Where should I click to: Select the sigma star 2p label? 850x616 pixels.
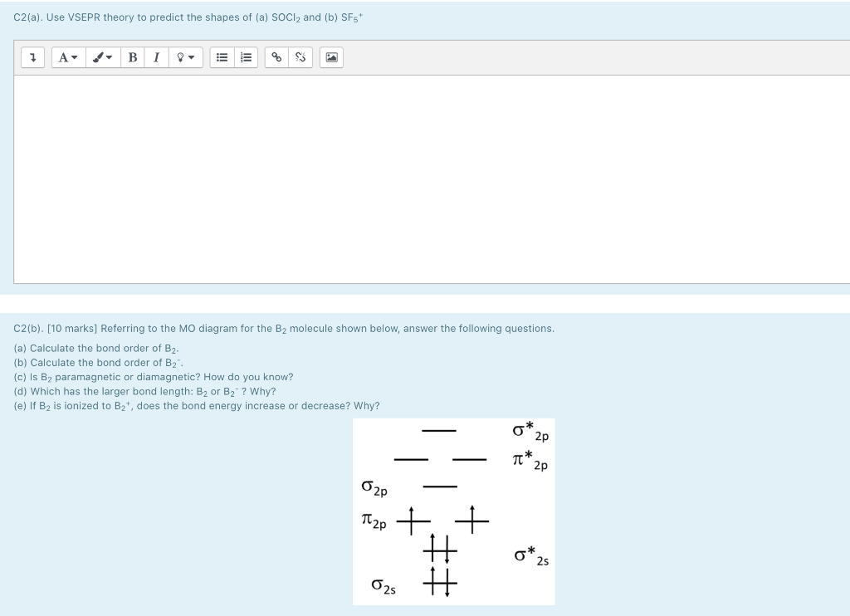530,432
